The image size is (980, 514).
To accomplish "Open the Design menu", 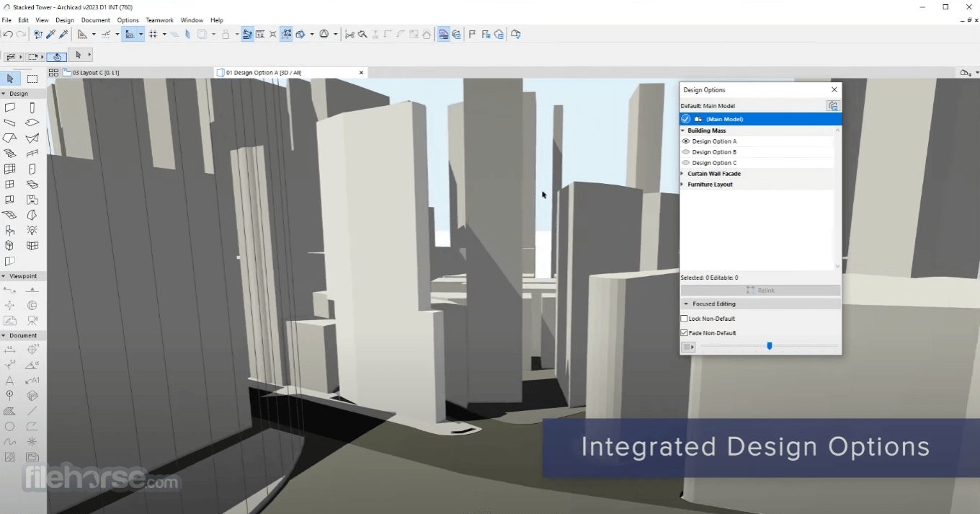I will (65, 20).
